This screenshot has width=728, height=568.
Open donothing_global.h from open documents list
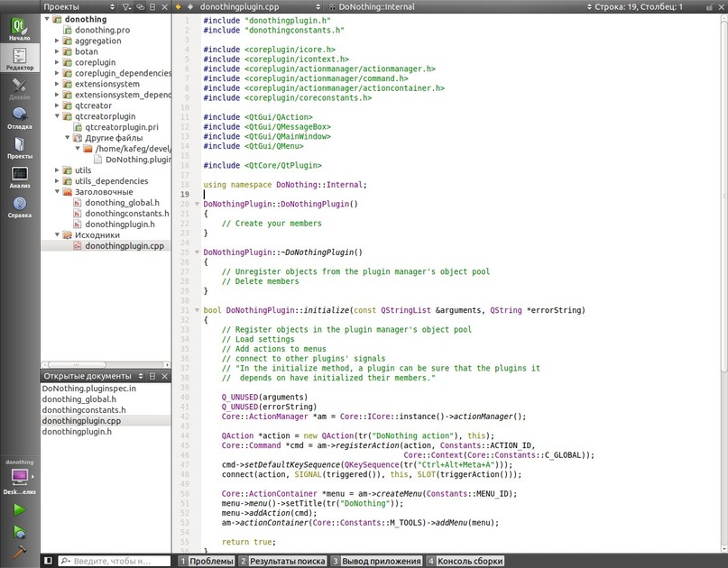point(78,399)
